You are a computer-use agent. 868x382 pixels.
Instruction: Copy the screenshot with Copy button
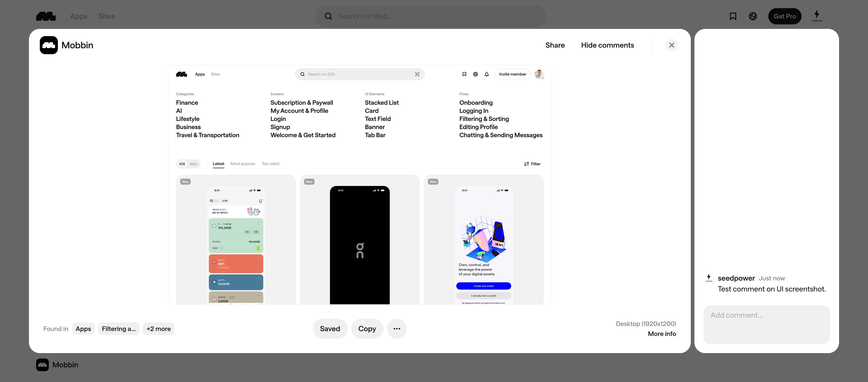click(x=367, y=328)
